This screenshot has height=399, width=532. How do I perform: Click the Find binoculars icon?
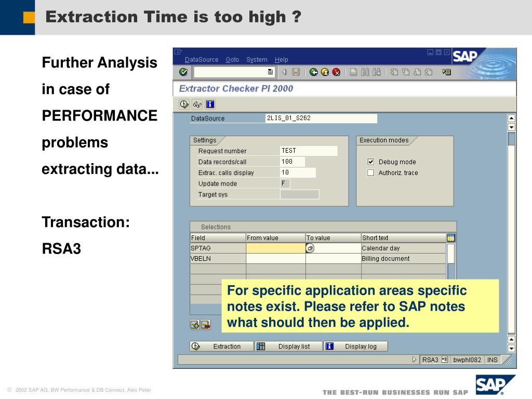coord(365,72)
